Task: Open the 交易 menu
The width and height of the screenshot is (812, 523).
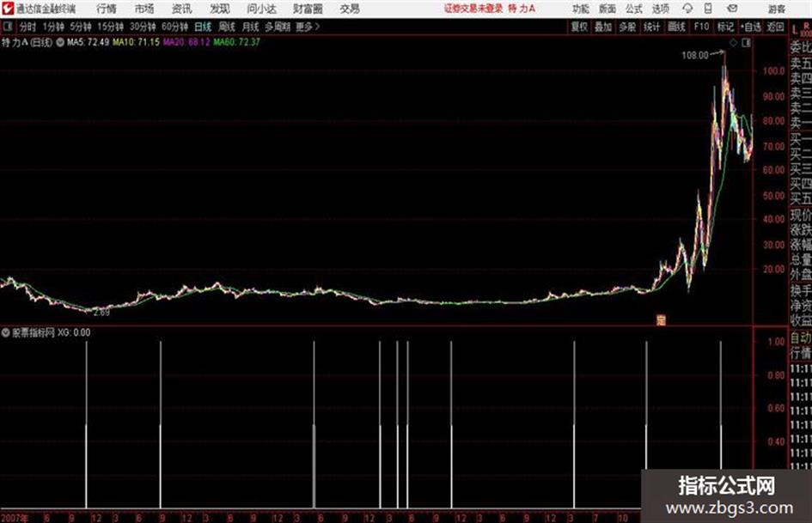Action: click(350, 9)
